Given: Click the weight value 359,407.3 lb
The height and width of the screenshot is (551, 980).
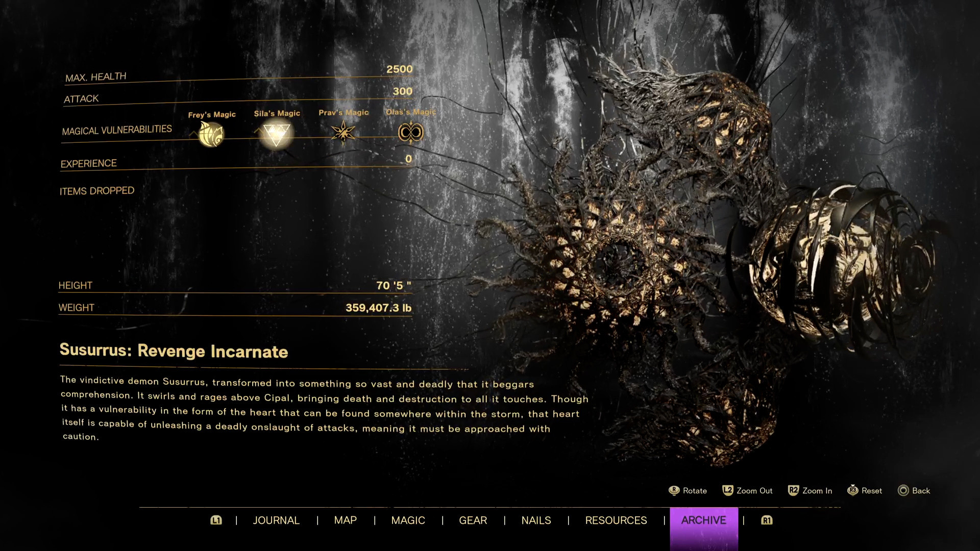Looking at the screenshot, I should tap(378, 308).
